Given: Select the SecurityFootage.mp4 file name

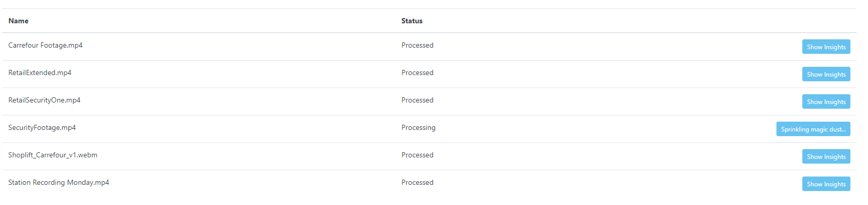Looking at the screenshot, I should (42, 127).
